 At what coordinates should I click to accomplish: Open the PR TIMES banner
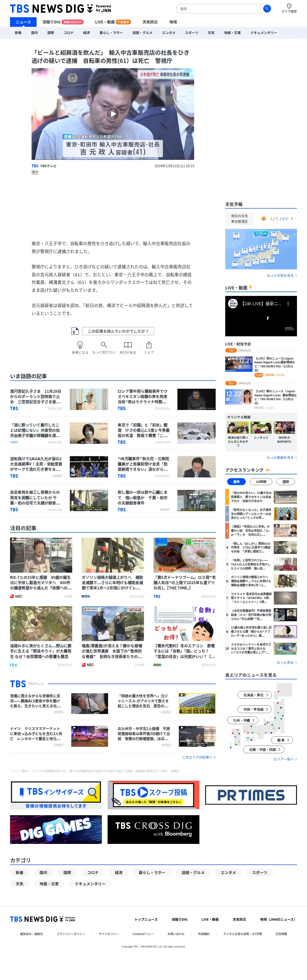point(251,795)
